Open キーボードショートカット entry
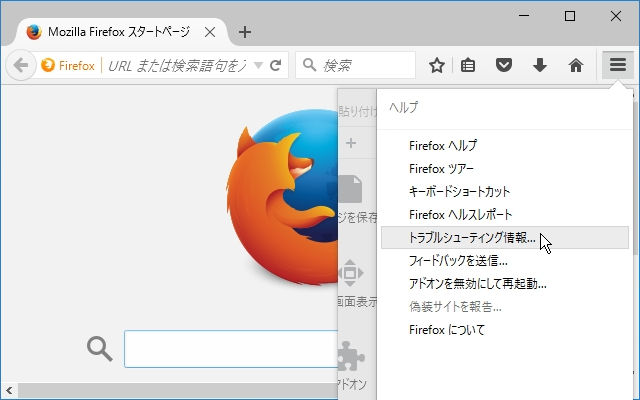 [x=504, y=191]
